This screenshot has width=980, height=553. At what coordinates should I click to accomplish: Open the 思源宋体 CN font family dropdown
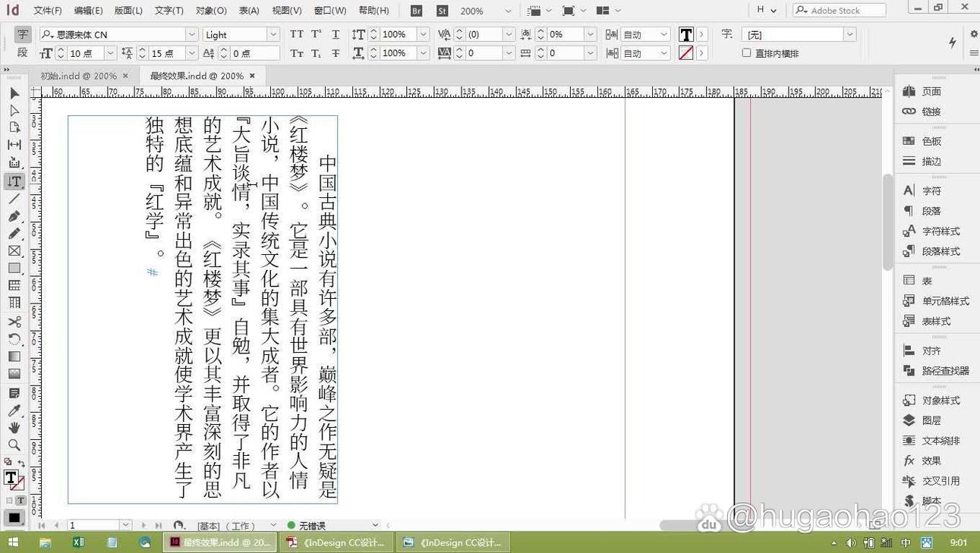(193, 34)
